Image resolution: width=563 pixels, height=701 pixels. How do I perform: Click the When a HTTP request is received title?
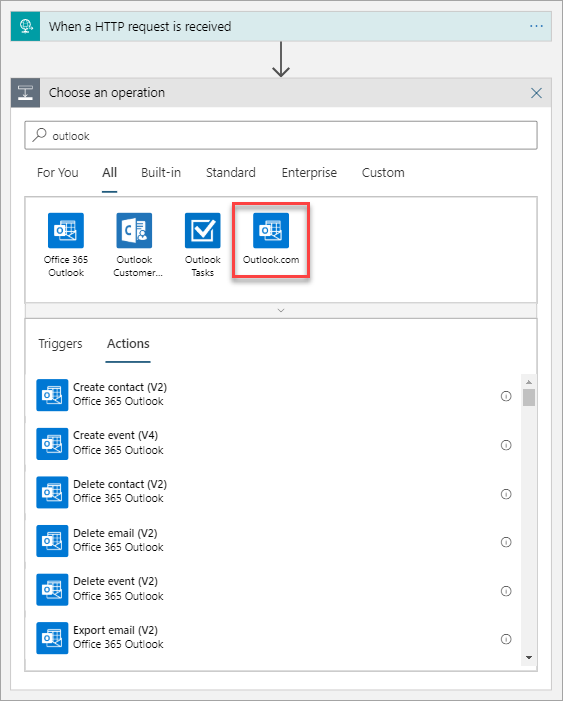click(140, 27)
